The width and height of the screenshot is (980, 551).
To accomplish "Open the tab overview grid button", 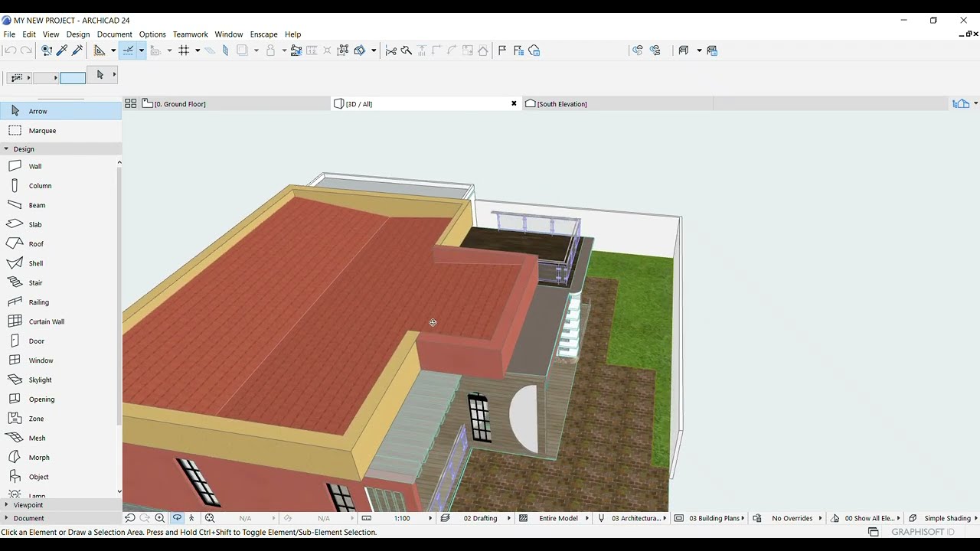I will click(131, 103).
